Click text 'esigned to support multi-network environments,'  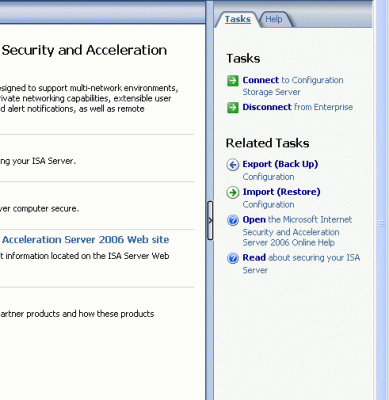pos(89,88)
